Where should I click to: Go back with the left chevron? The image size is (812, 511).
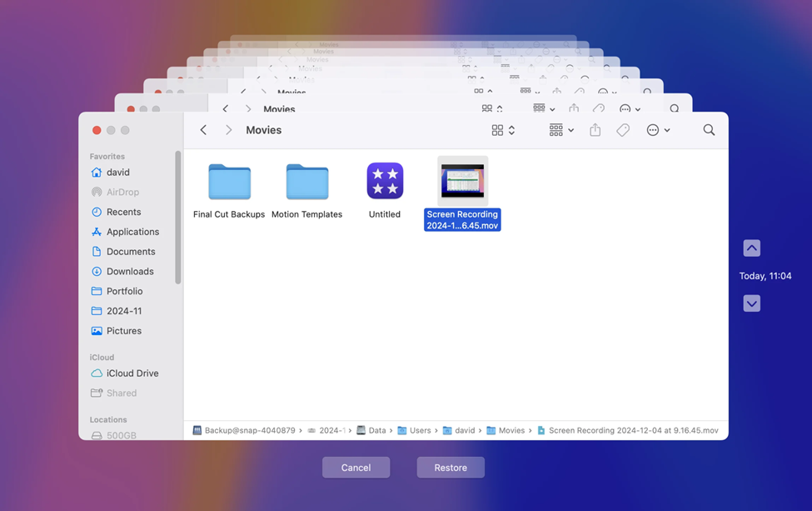tap(203, 130)
